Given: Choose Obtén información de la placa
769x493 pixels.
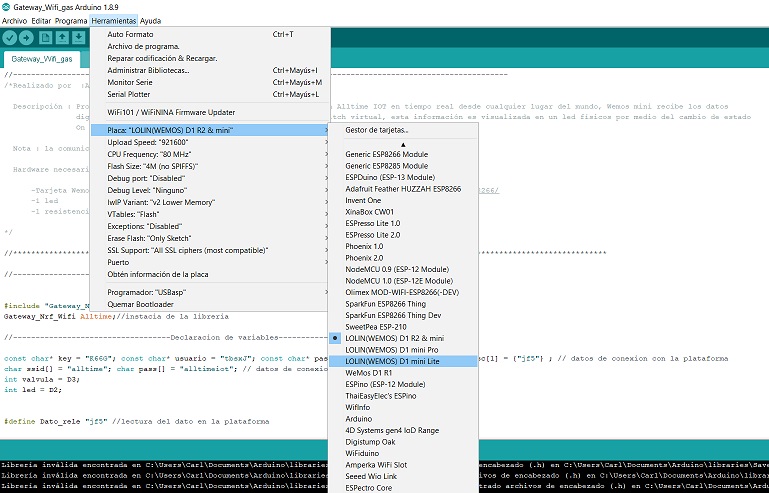Looking at the screenshot, I should 210,274.
